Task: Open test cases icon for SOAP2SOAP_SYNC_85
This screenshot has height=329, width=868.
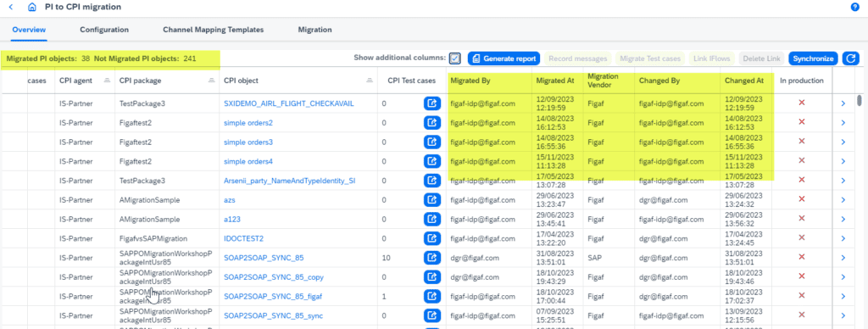Action: pos(431,258)
